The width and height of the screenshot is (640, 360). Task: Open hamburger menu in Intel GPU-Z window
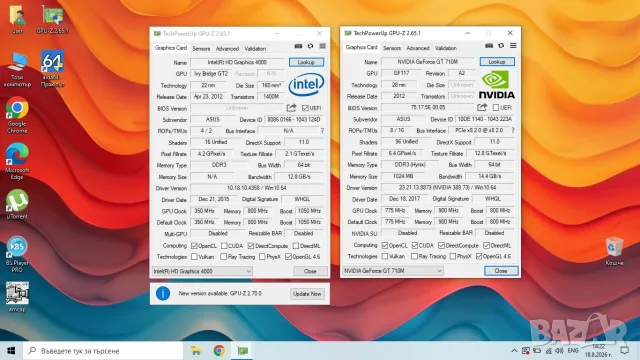(322, 46)
